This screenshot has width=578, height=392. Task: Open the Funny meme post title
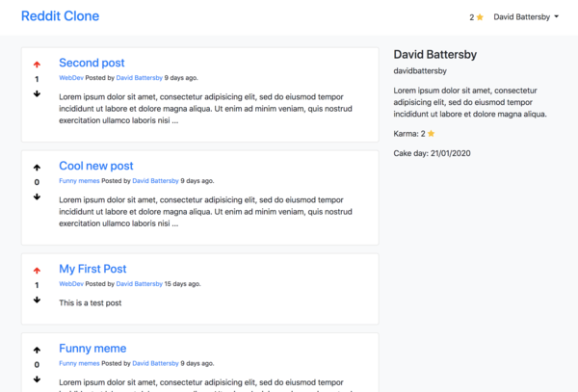coord(92,348)
